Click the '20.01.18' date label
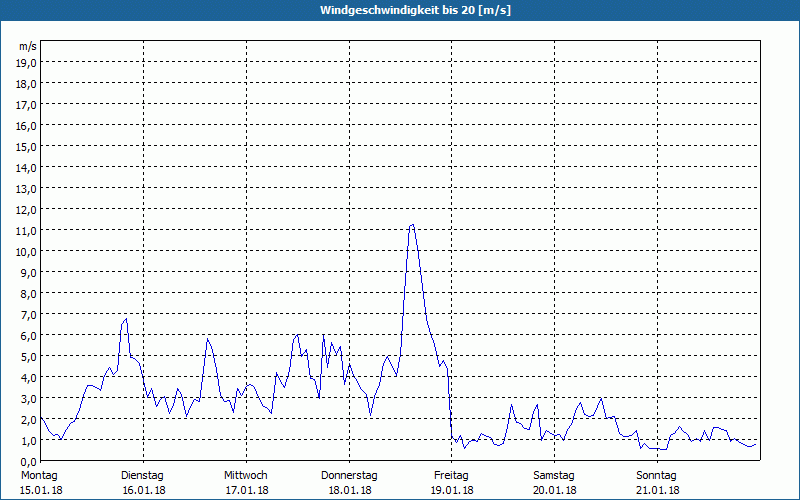Image resolution: width=800 pixels, height=500 pixels. (555, 490)
